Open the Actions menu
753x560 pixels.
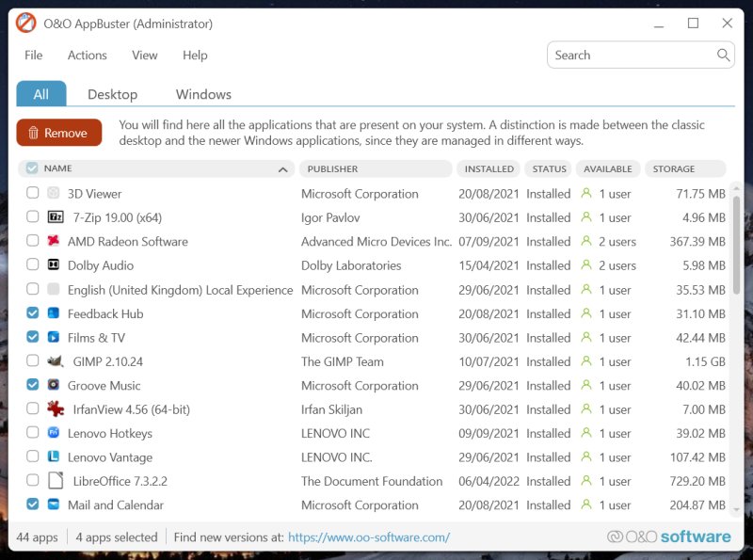click(87, 55)
